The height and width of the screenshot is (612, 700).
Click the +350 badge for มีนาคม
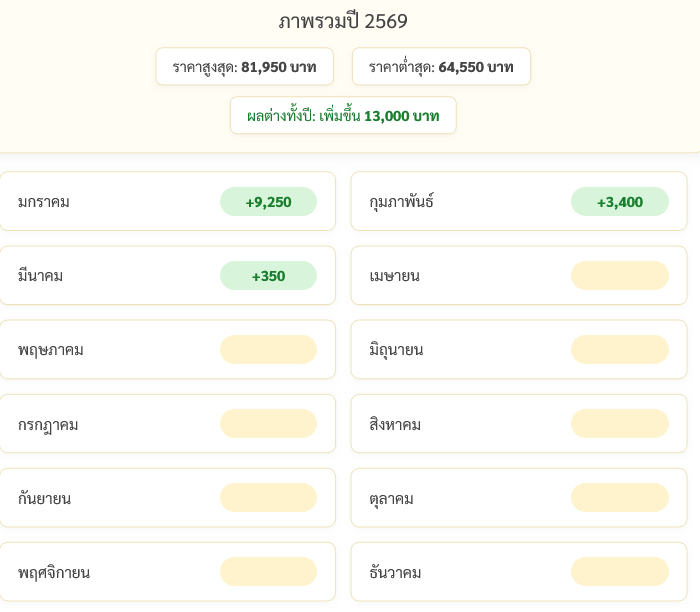[268, 276]
